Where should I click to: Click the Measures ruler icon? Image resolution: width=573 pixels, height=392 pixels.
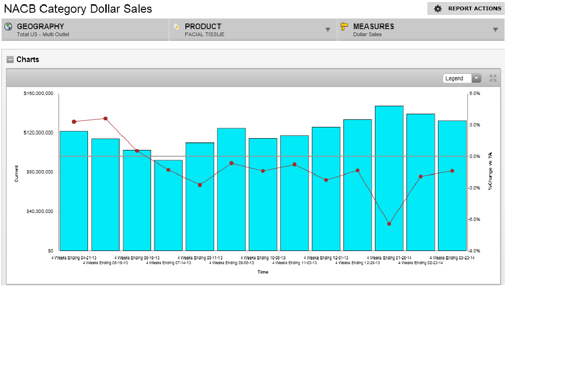click(344, 27)
